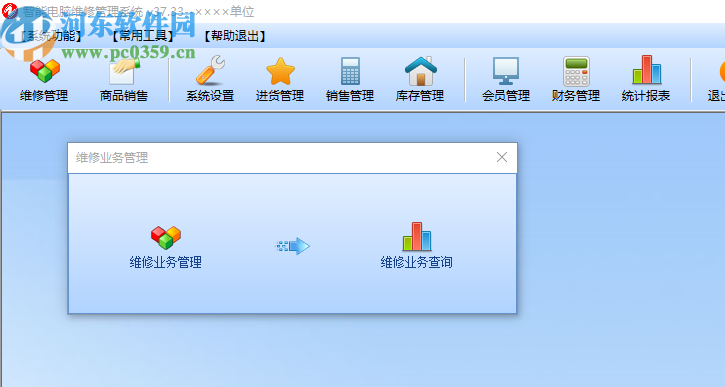Click 维修业务管理 cubes icon in dialog
The width and height of the screenshot is (725, 387).
coord(166,237)
